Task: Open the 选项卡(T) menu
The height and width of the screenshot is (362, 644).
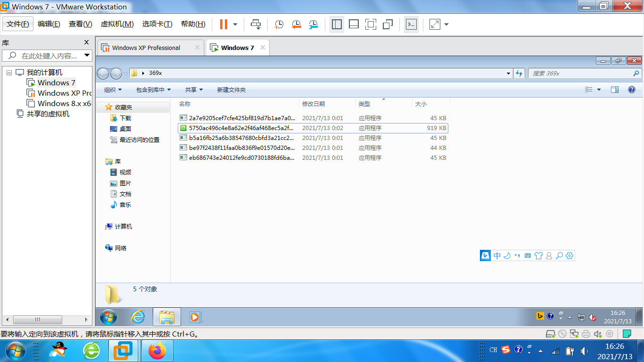Action: click(x=157, y=24)
